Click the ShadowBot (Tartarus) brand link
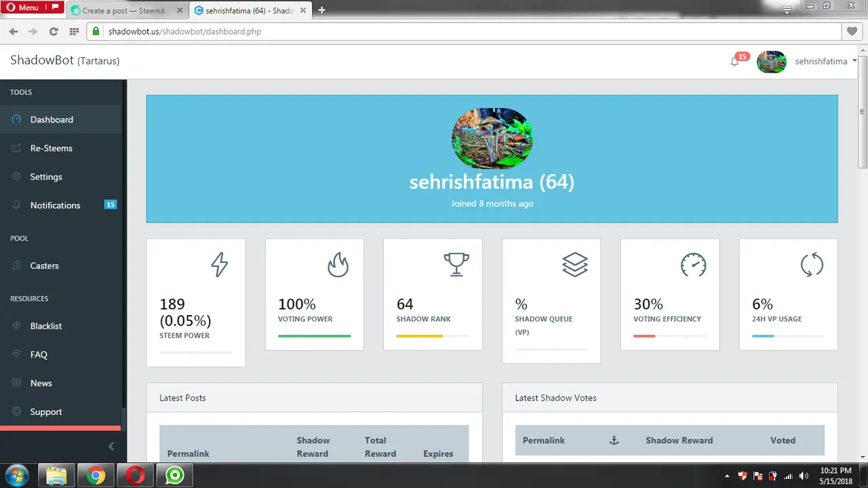The width and height of the screenshot is (868, 488). (x=64, y=60)
